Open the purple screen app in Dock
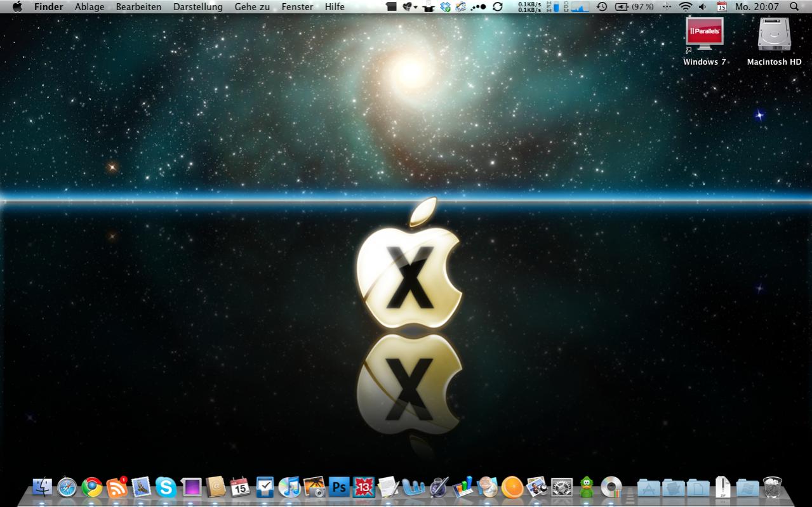 (x=191, y=487)
